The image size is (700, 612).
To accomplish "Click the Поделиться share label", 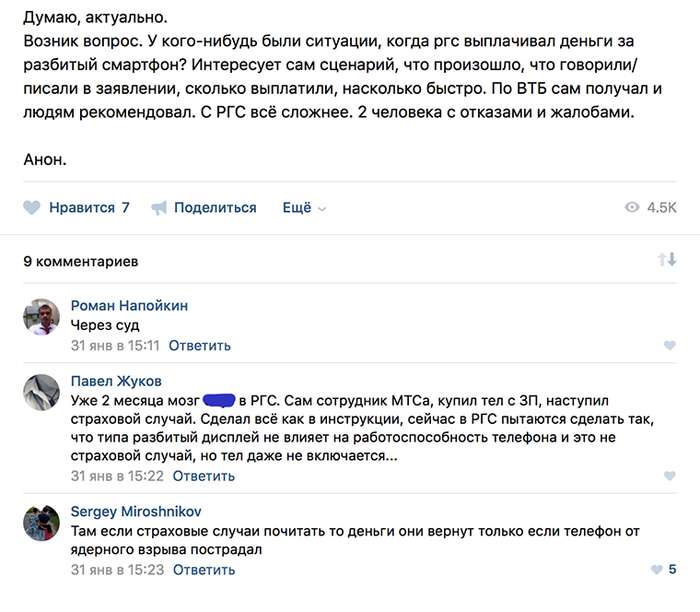I will click(215, 208).
